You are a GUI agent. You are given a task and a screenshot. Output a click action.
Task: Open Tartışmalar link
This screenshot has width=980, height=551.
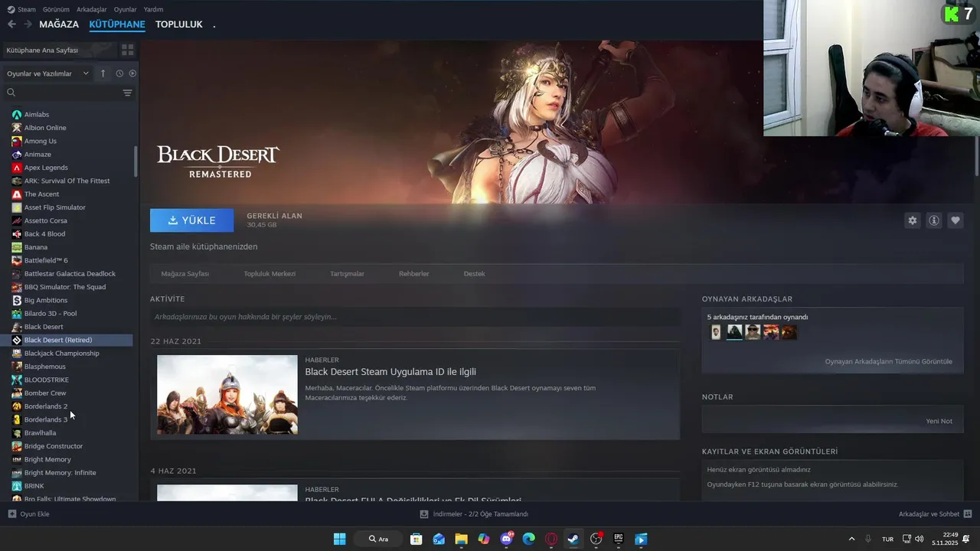347,274
